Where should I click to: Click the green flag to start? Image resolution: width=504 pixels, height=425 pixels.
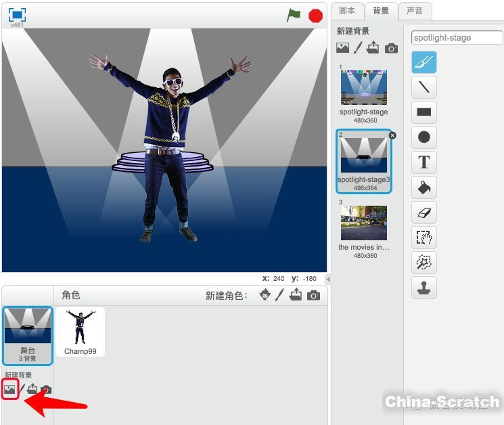293,15
